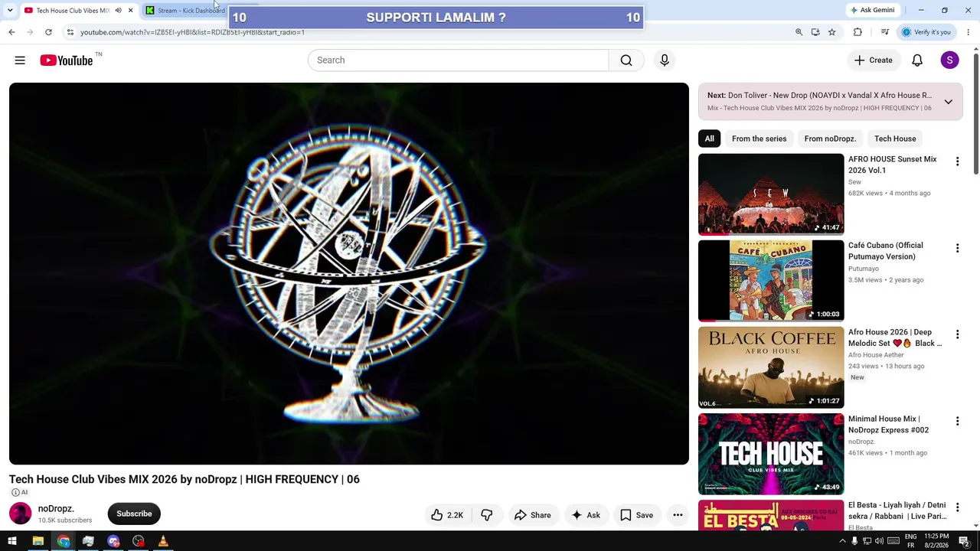The width and height of the screenshot is (980, 551).
Task: Launch VLC from the taskbar
Action: coord(162,542)
